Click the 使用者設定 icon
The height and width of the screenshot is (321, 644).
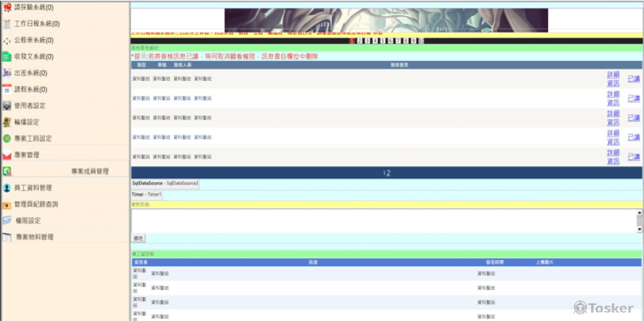click(7, 105)
